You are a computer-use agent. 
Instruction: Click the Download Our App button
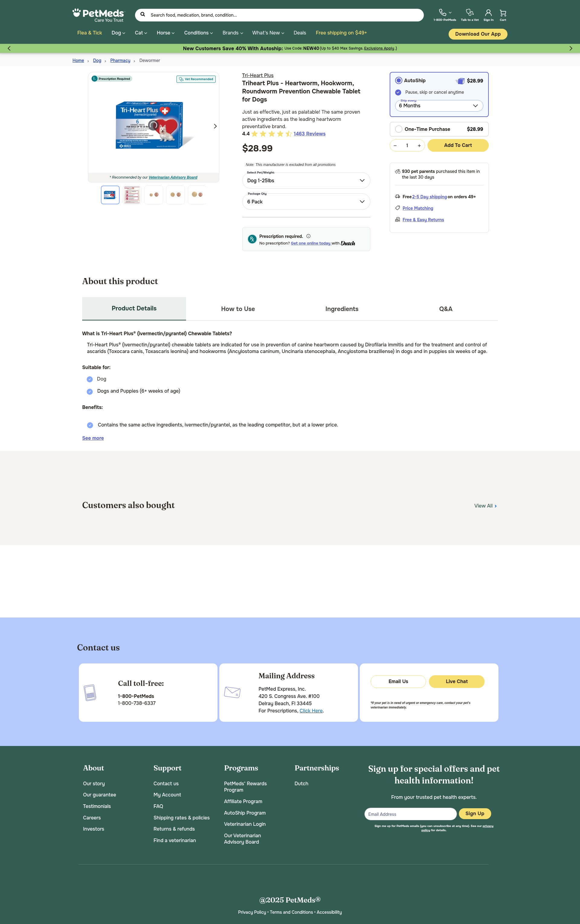coord(478,34)
